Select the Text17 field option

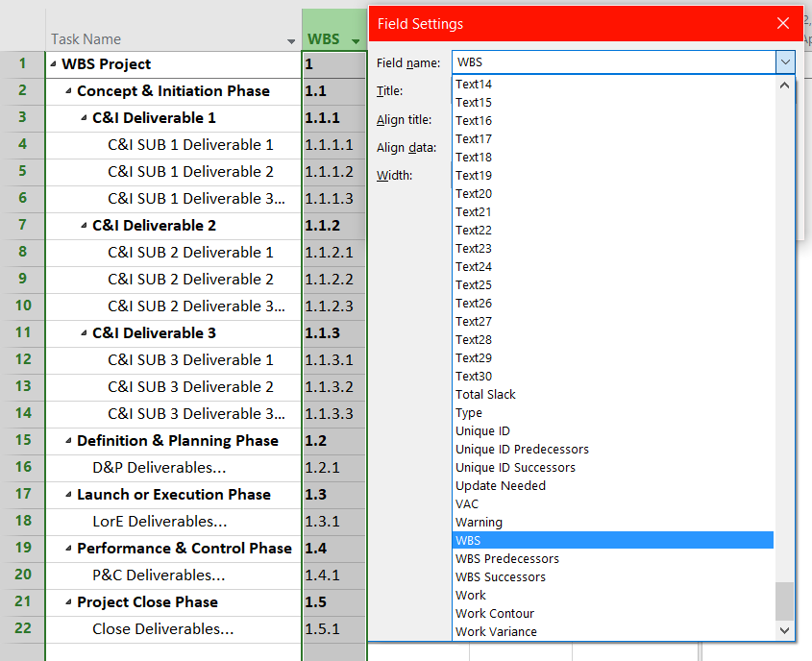click(613, 138)
